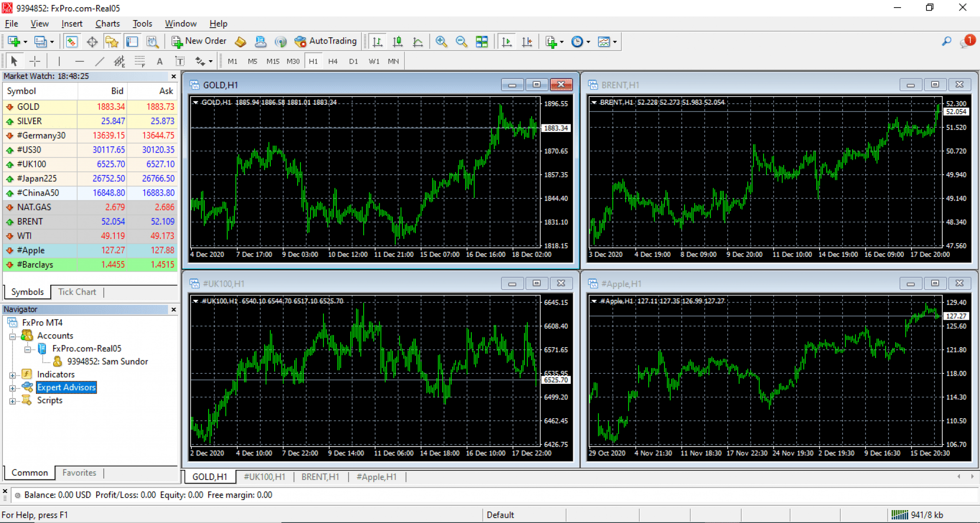Open the GOLD,H1 chart header triangle
This screenshot has width=980, height=523.
click(x=195, y=102)
